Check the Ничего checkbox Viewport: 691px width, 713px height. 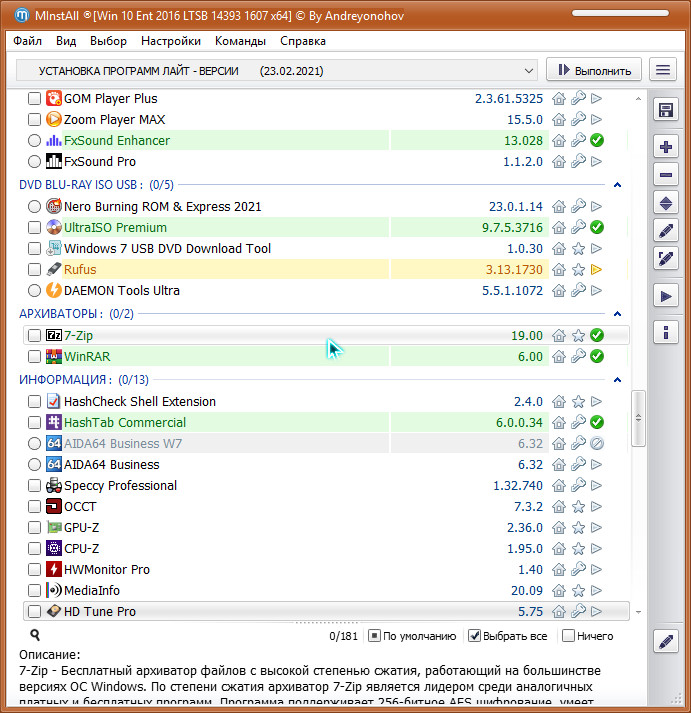[568, 636]
